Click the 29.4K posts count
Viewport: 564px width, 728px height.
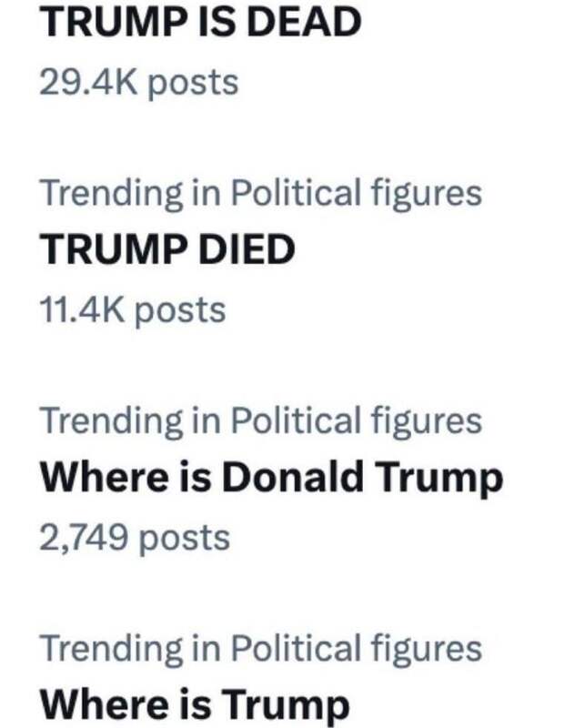(x=138, y=82)
